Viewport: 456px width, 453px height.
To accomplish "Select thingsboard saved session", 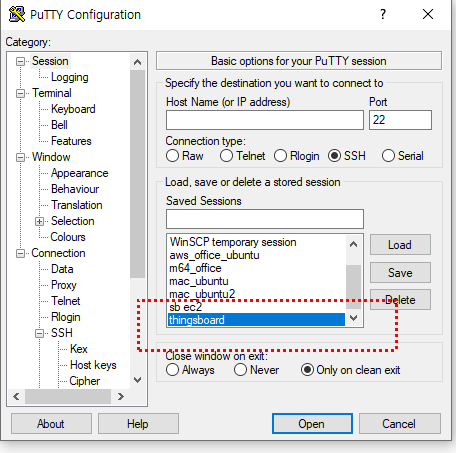I will tap(257, 320).
